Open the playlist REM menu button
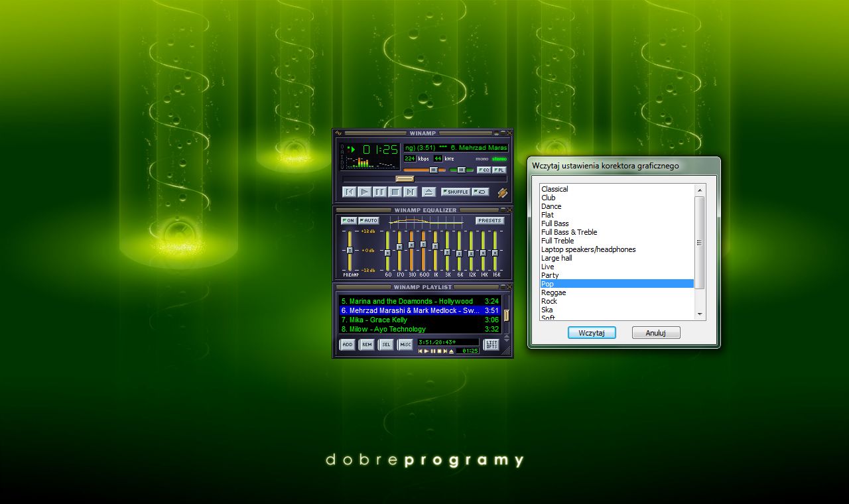Screen dimensions: 849x504 point(367,344)
